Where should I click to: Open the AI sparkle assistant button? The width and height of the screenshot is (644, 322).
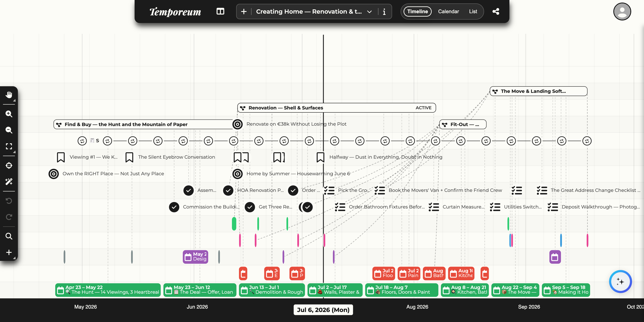pos(620,282)
